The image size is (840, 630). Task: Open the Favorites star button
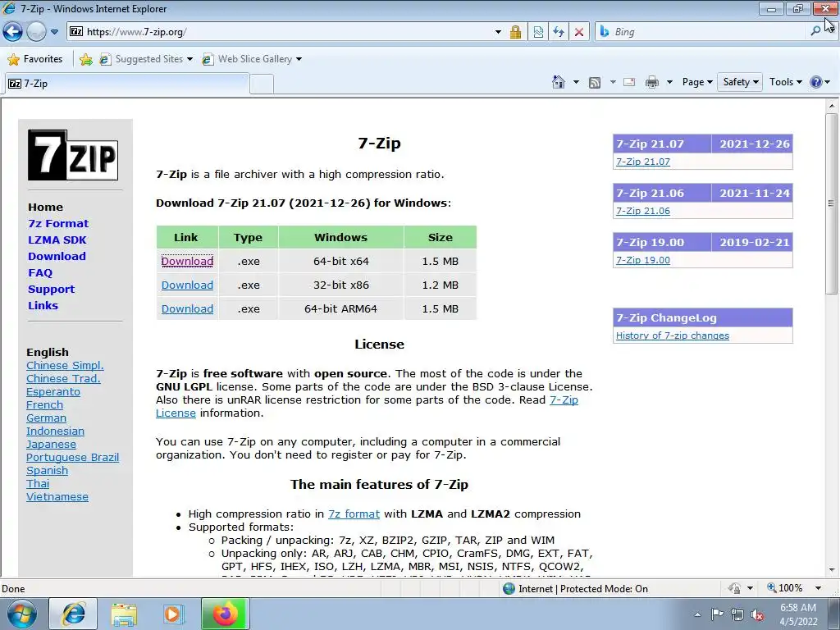tap(35, 59)
